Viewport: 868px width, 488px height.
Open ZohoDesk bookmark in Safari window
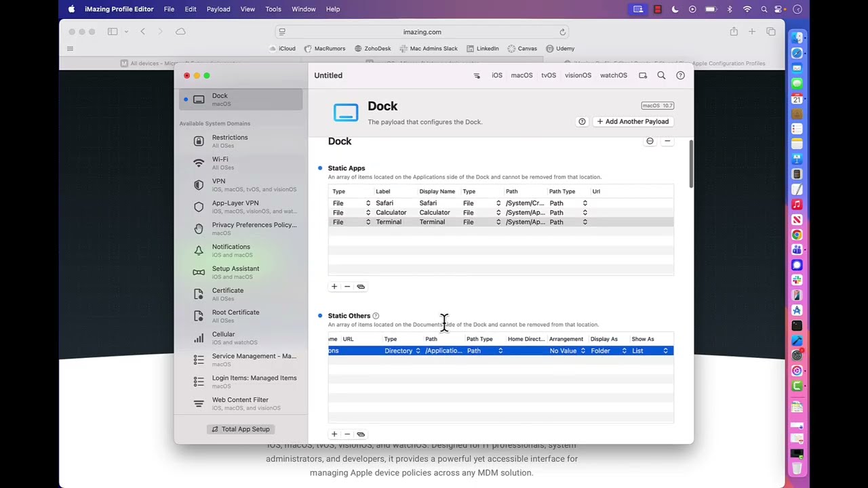coord(373,49)
